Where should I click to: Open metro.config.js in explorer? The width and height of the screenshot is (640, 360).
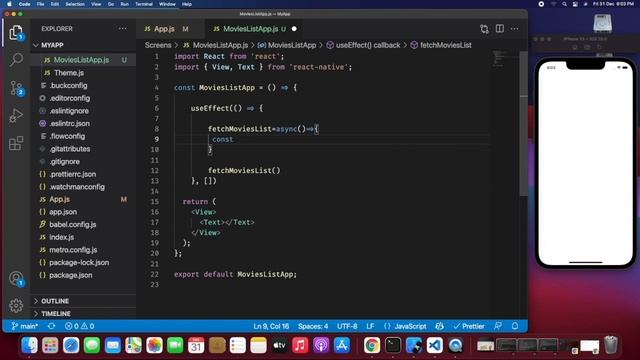tap(84, 250)
